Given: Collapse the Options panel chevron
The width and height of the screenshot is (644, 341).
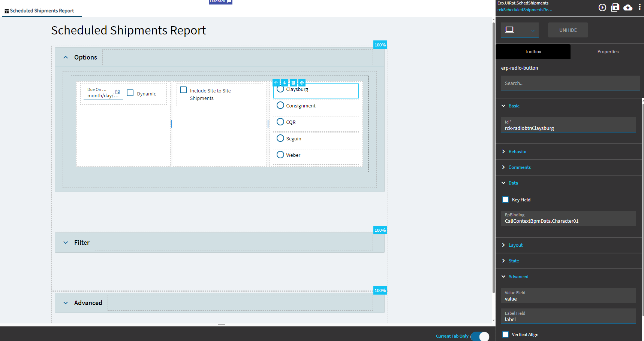Looking at the screenshot, I should pyautogui.click(x=66, y=57).
